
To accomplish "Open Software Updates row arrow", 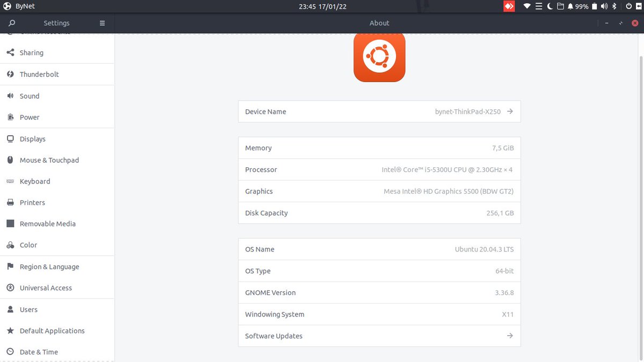I will [510, 336].
